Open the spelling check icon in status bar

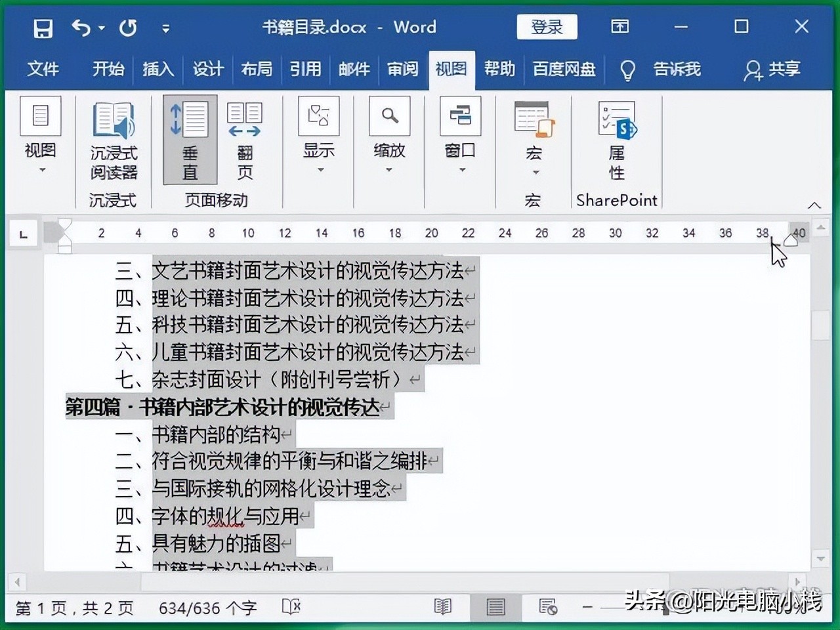291,607
